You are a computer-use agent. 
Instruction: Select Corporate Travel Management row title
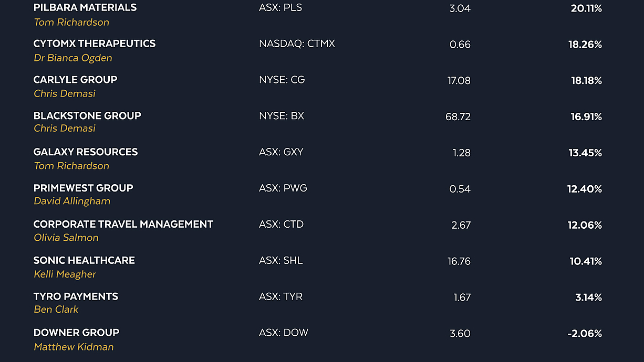[x=123, y=225]
